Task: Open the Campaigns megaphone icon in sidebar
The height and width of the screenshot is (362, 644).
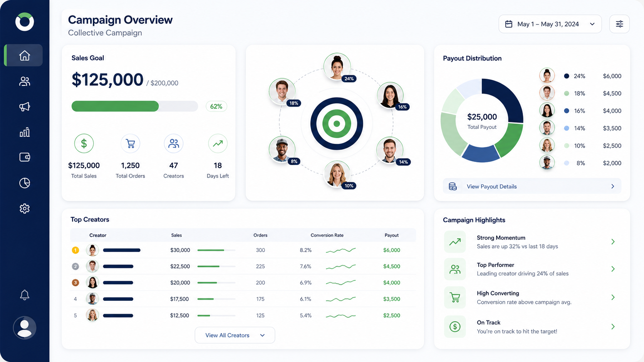Action: pos(25,107)
